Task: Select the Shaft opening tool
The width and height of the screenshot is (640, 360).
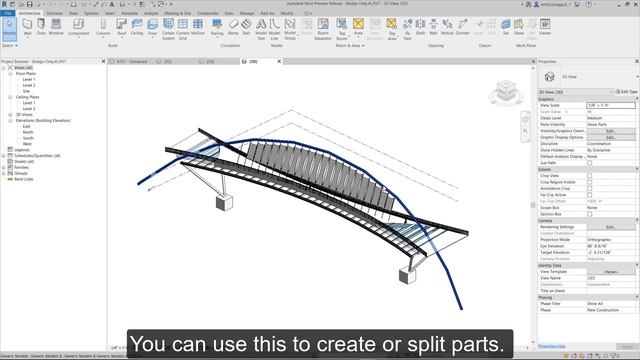Action: (420, 27)
